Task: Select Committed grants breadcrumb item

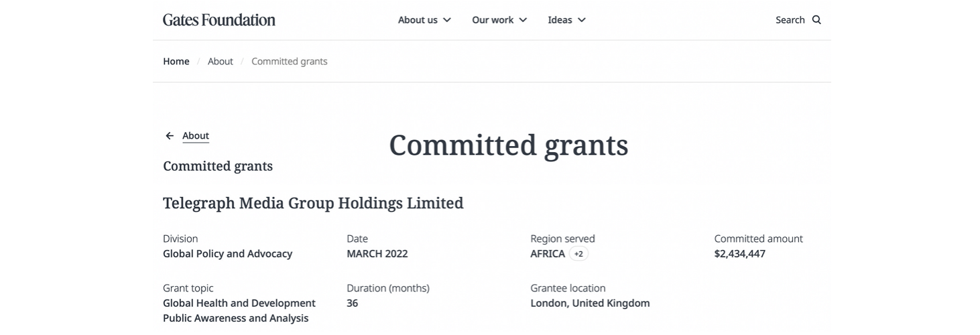Action: point(289,62)
